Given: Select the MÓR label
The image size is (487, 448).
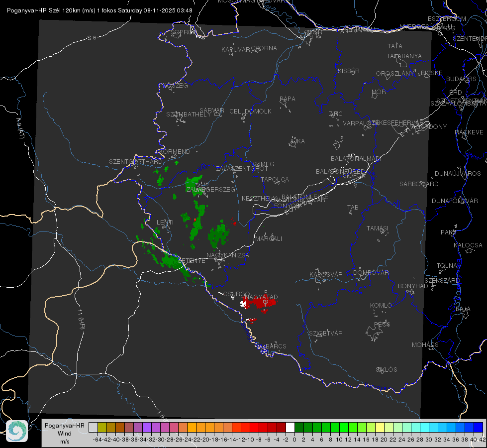Looking at the screenshot, I should [x=379, y=92].
